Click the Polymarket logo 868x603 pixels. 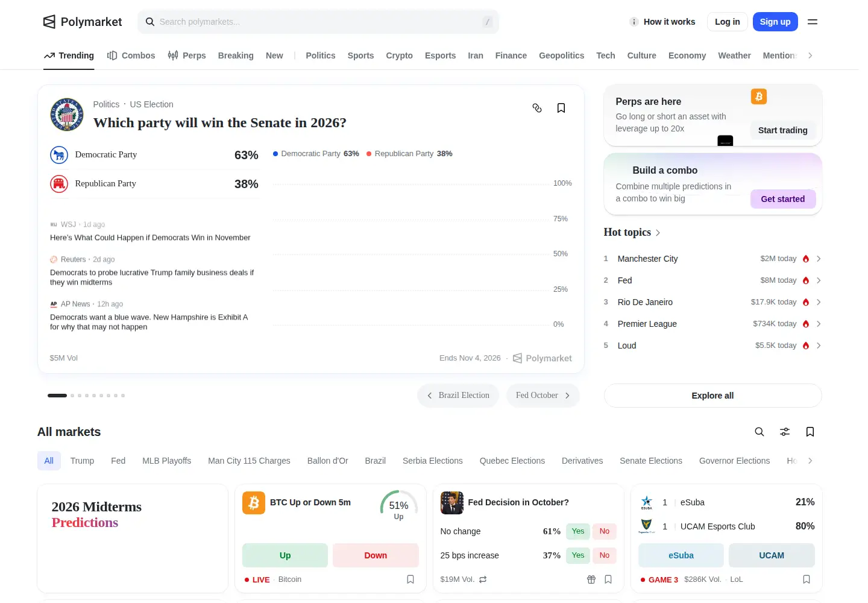tap(83, 22)
